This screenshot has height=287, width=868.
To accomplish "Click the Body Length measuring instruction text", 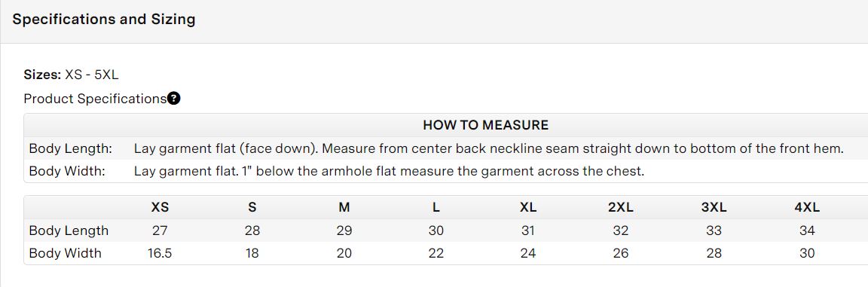I will click(x=489, y=148).
